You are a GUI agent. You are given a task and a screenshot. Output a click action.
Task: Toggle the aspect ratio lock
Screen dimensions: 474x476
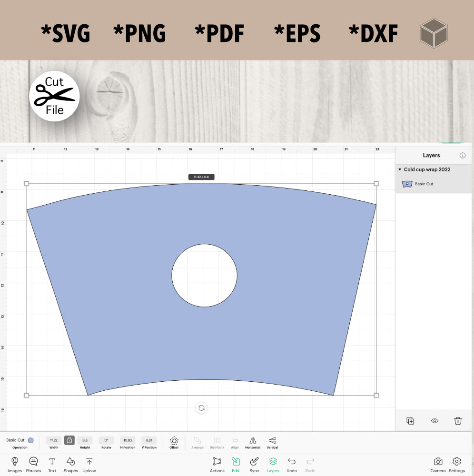(69, 440)
